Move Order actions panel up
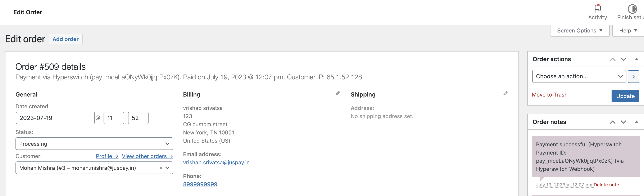644x196 pixels. [x=612, y=59]
